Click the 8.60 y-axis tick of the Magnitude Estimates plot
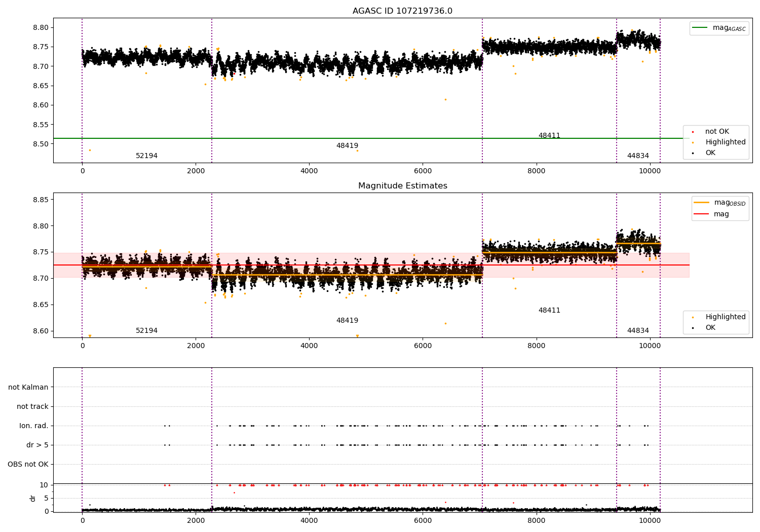This screenshot has width=760, height=532. [40, 331]
